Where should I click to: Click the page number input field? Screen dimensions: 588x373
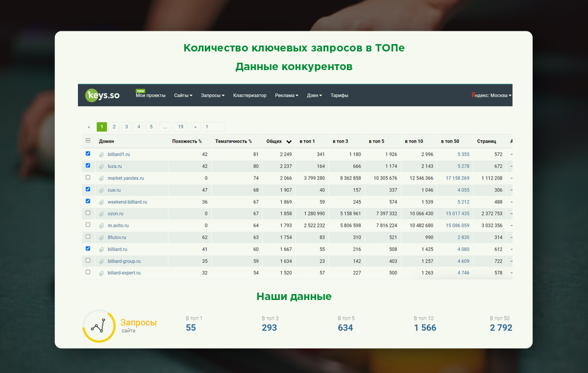tap(214, 127)
